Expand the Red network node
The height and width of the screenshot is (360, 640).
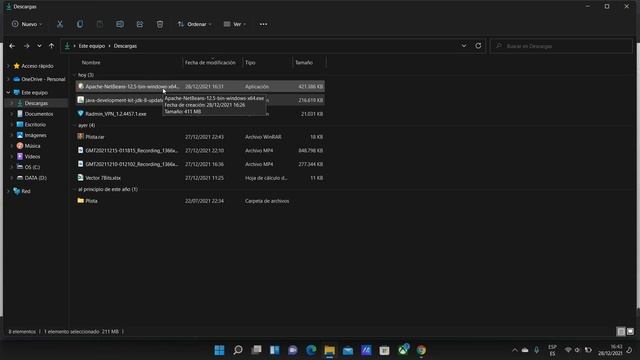coord(9,191)
